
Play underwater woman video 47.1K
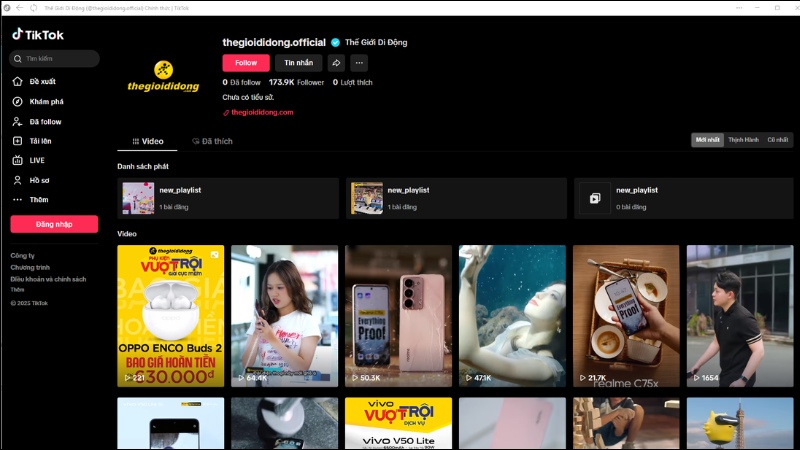(x=512, y=316)
